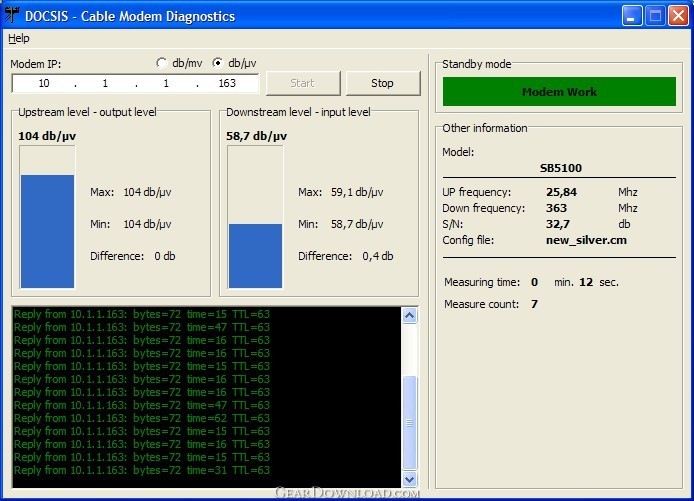Click the downstream Min value '58,7 db/µv'
The height and width of the screenshot is (501, 694).
tap(357, 224)
